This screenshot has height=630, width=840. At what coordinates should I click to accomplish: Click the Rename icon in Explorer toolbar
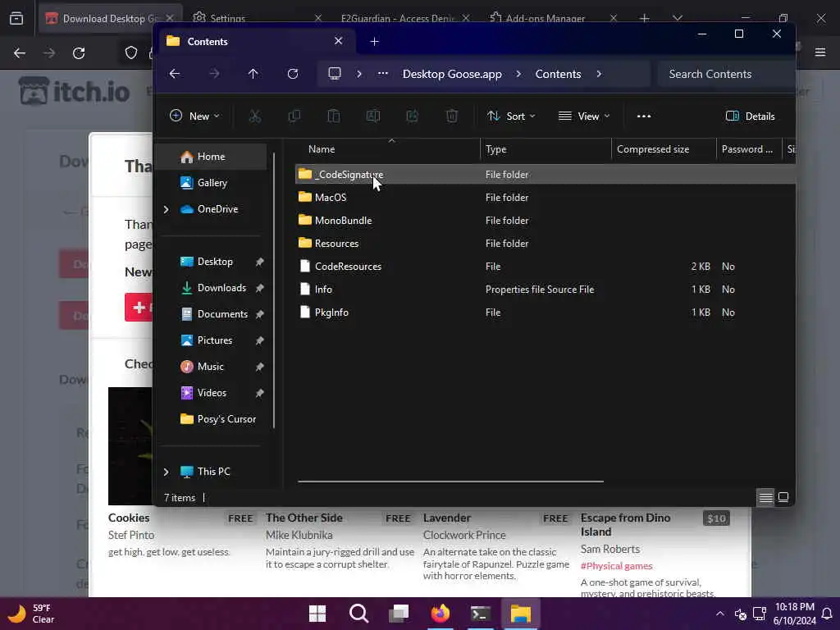[x=373, y=116]
